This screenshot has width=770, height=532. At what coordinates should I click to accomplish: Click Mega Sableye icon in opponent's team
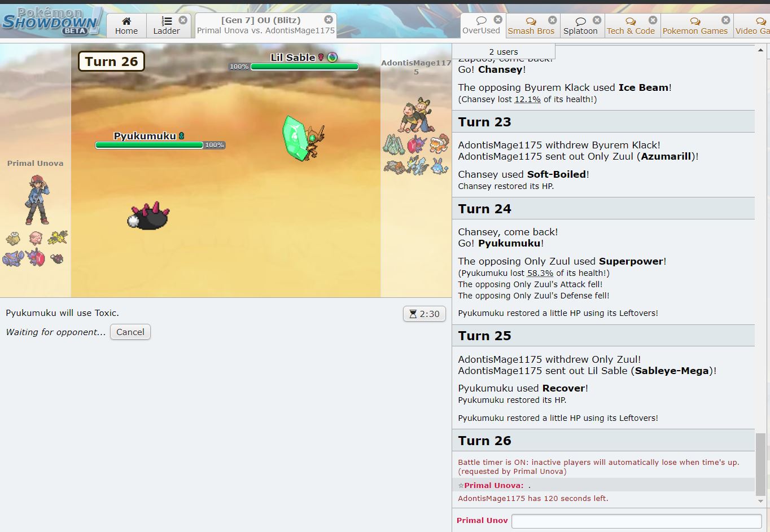(417, 144)
